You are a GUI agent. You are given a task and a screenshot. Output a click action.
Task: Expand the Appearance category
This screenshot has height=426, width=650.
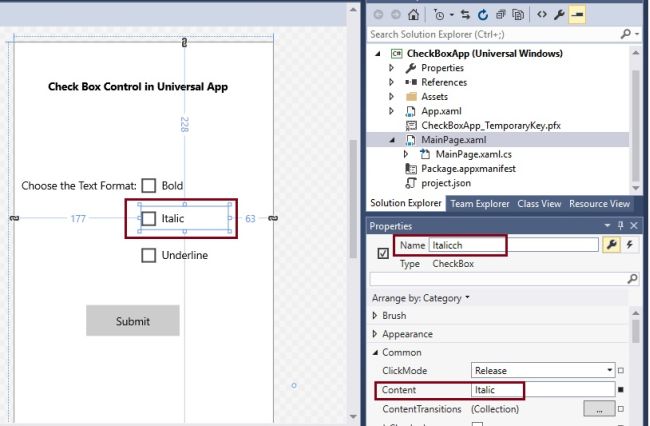click(375, 334)
